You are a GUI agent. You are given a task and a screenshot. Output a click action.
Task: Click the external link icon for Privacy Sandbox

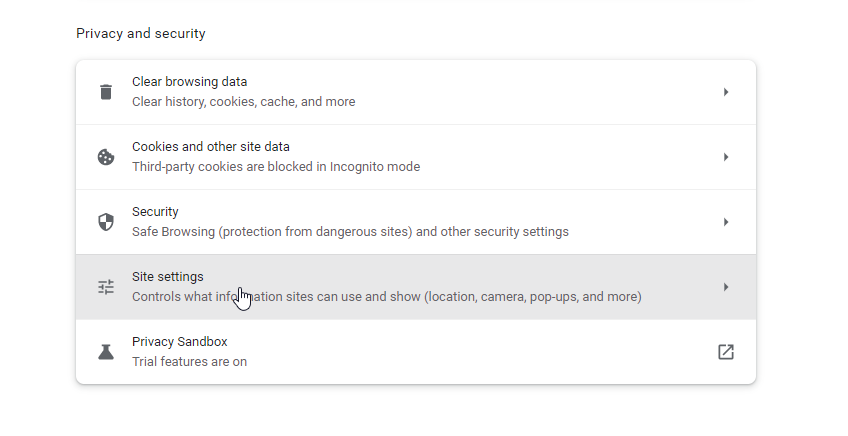(x=726, y=352)
